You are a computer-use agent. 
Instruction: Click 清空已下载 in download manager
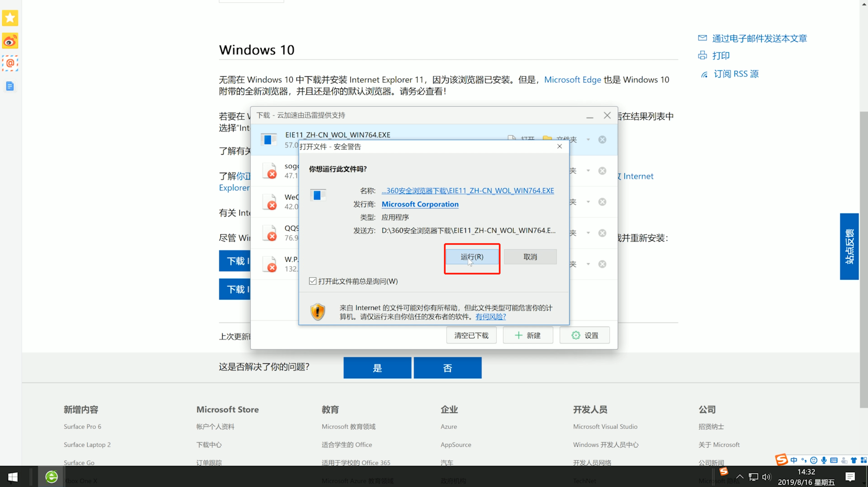click(471, 335)
